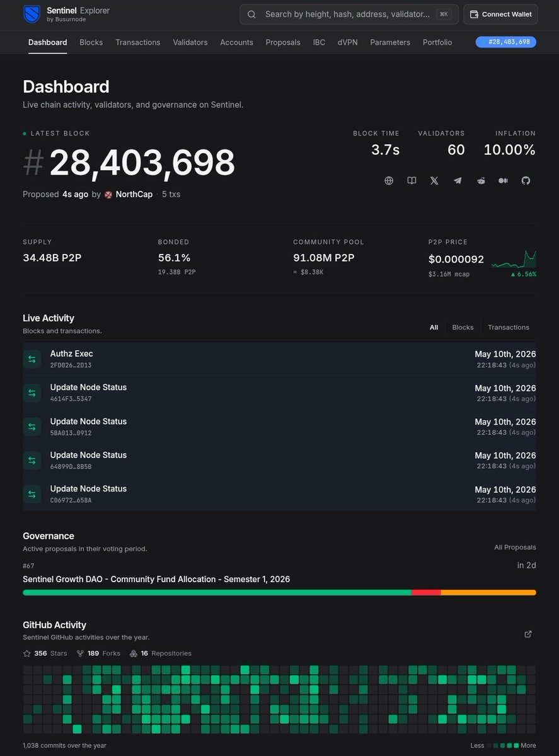This screenshot has width=559, height=756.
Task: Open the Blocks nav tab
Action: click(91, 42)
